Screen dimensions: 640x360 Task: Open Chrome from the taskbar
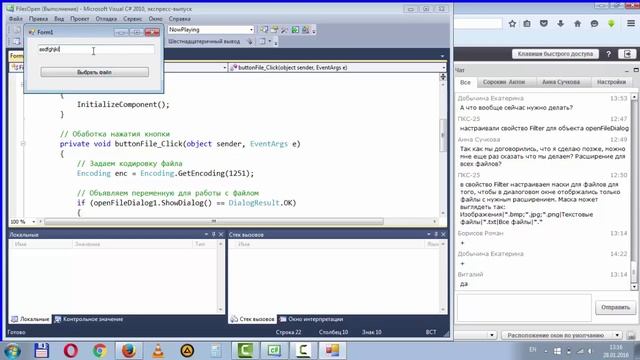100,351
